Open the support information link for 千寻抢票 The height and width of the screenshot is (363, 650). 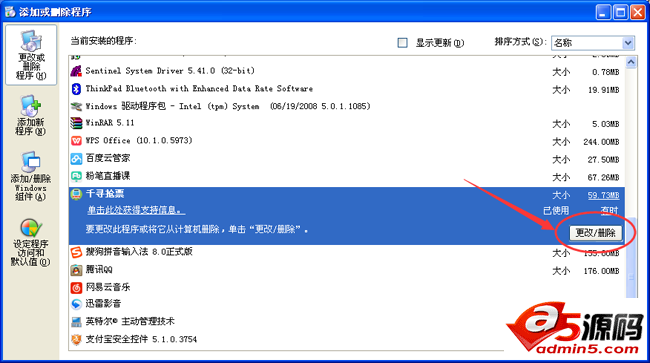[136, 211]
